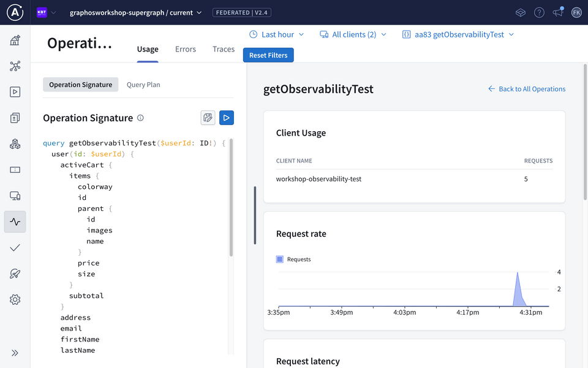Open the README home icon in sidebar
Viewport: 588px width, 368px height.
click(x=15, y=40)
